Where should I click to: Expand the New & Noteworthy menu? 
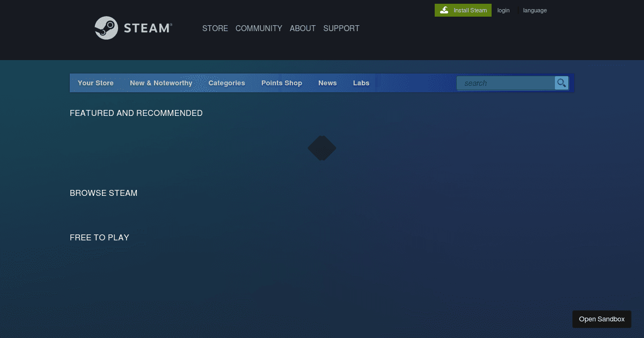click(161, 83)
